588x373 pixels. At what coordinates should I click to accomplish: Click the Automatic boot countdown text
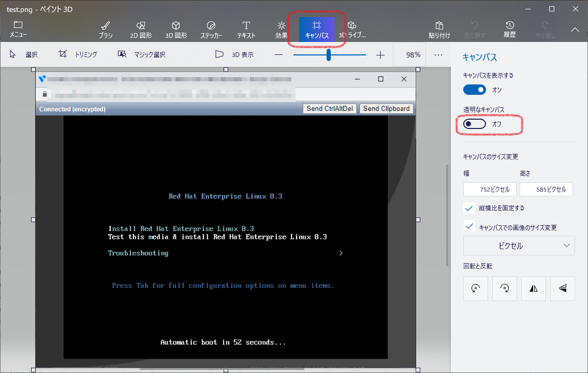pos(223,342)
